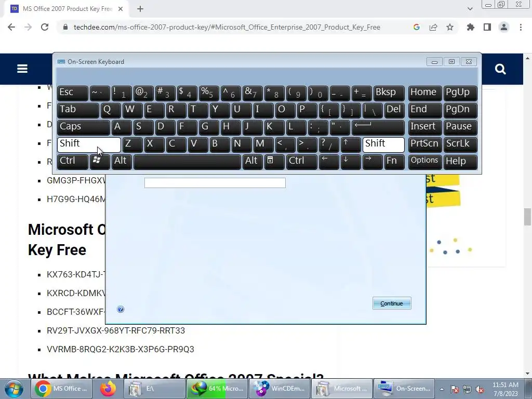
Task: Click the up arrow key
Action: (351, 145)
